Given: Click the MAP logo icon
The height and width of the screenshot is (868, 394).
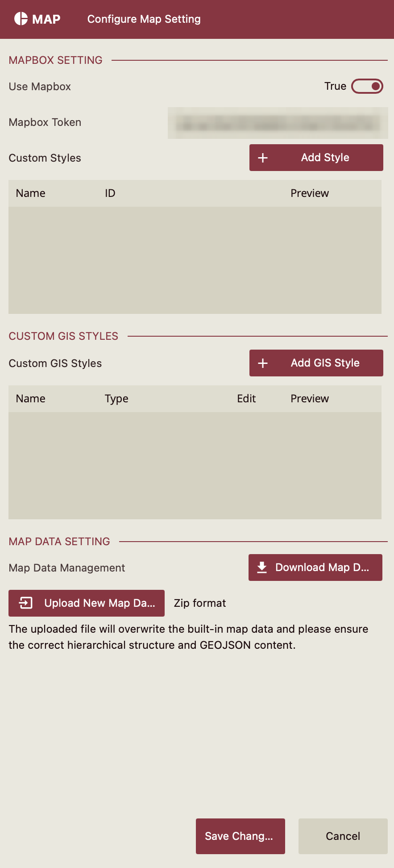Looking at the screenshot, I should [x=21, y=19].
